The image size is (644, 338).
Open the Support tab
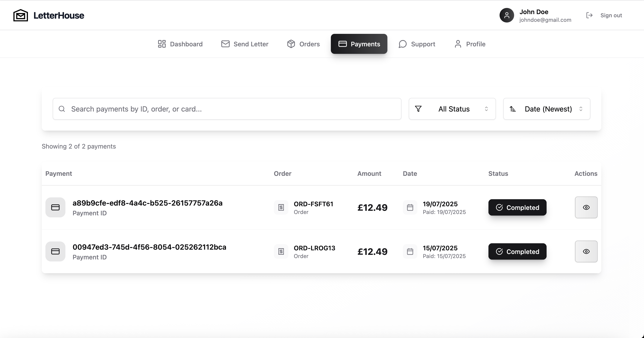click(417, 44)
